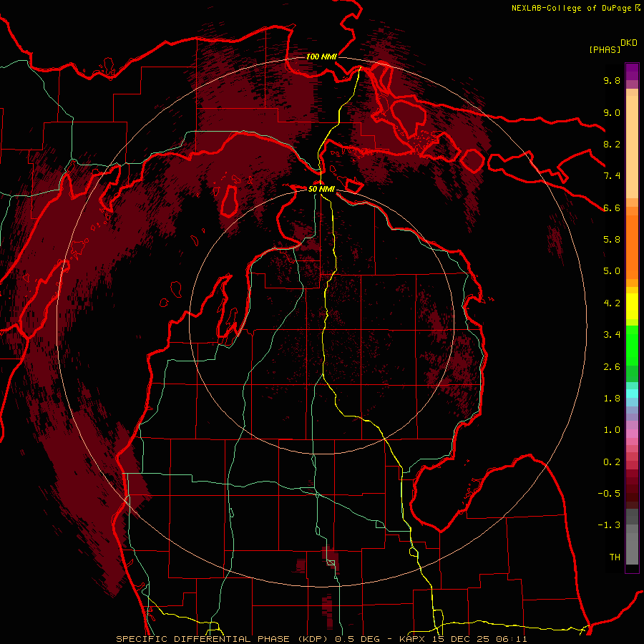This screenshot has width=644, height=644.
Task: Pick the peach segment of the color bar
Action: tap(632, 148)
